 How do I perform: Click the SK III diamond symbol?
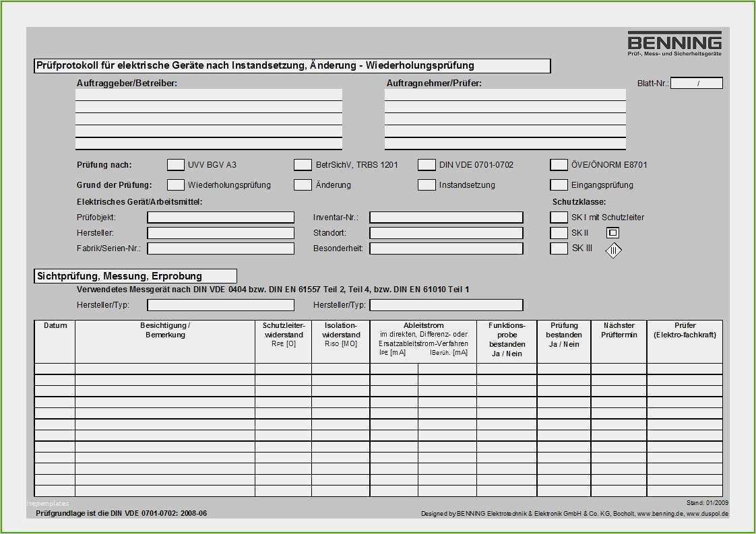pyautogui.click(x=613, y=250)
